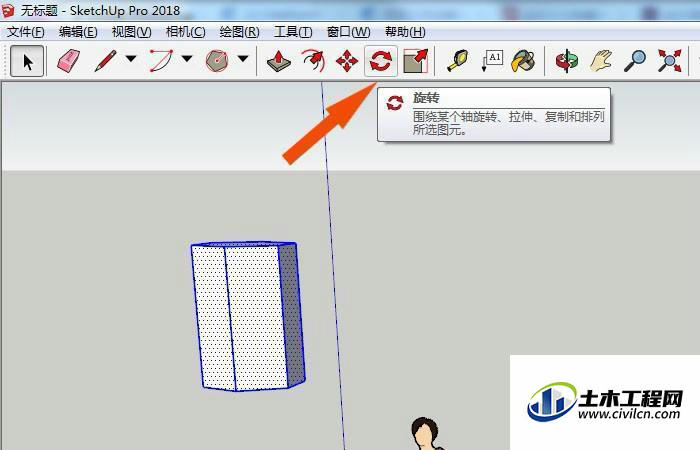The height and width of the screenshot is (450, 700).
Task: Choose the Tape Measure tool
Action: (x=458, y=61)
